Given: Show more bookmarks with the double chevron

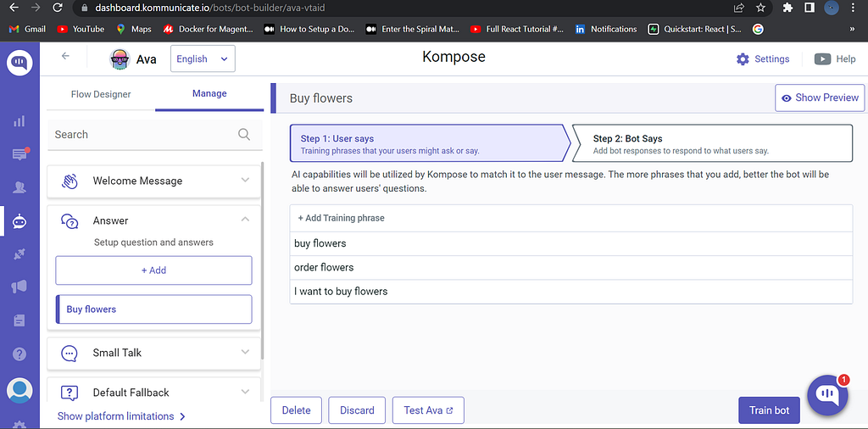Looking at the screenshot, I should tap(852, 29).
